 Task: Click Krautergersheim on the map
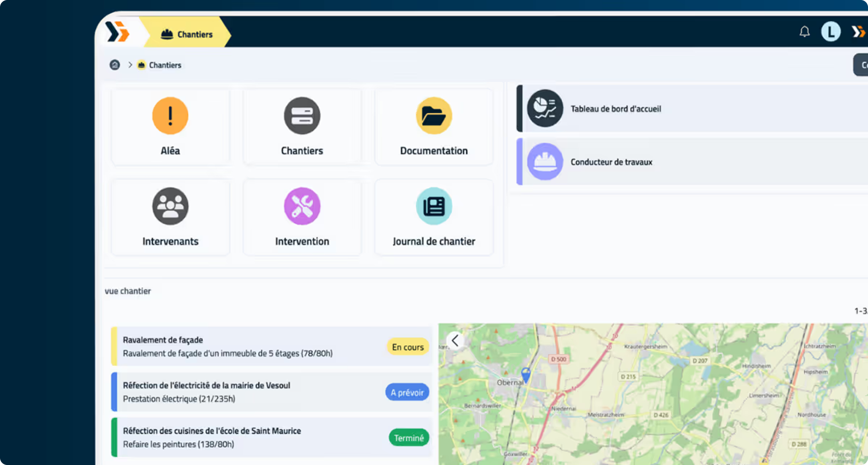point(646,347)
